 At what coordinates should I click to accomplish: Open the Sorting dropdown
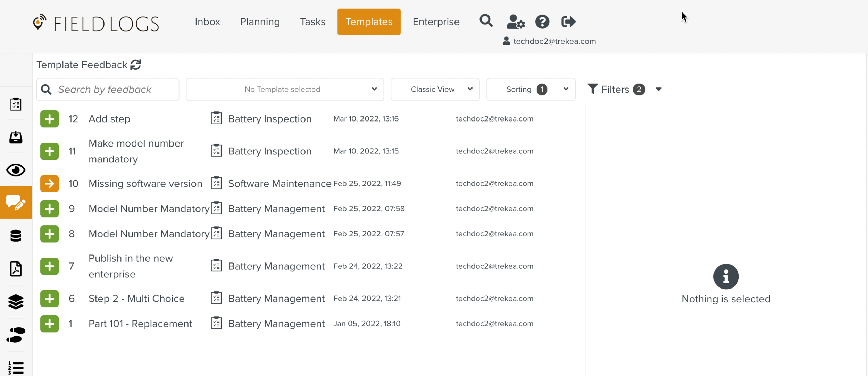[531, 90]
